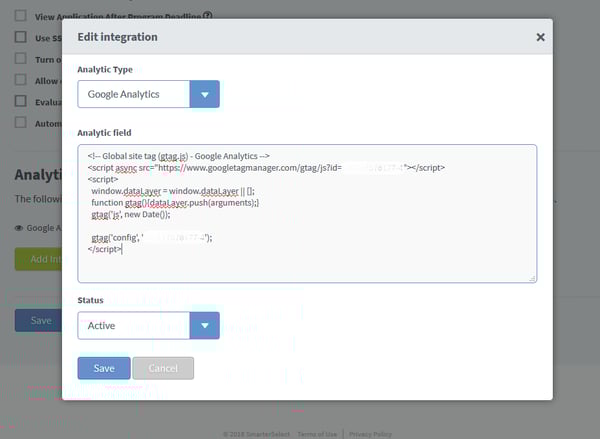Click the help icon after Program Deadline

[x=207, y=16]
